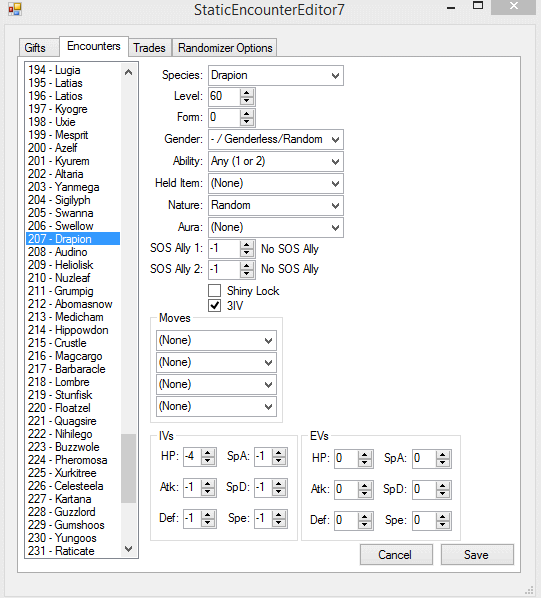Click the EVs HP spinner arrows

[x=365, y=459]
